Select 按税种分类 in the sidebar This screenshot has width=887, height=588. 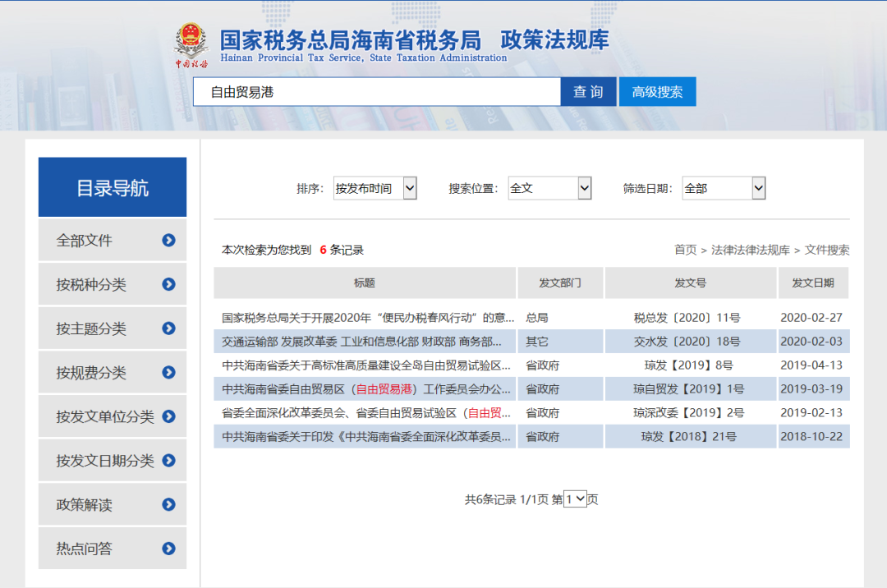(x=113, y=284)
